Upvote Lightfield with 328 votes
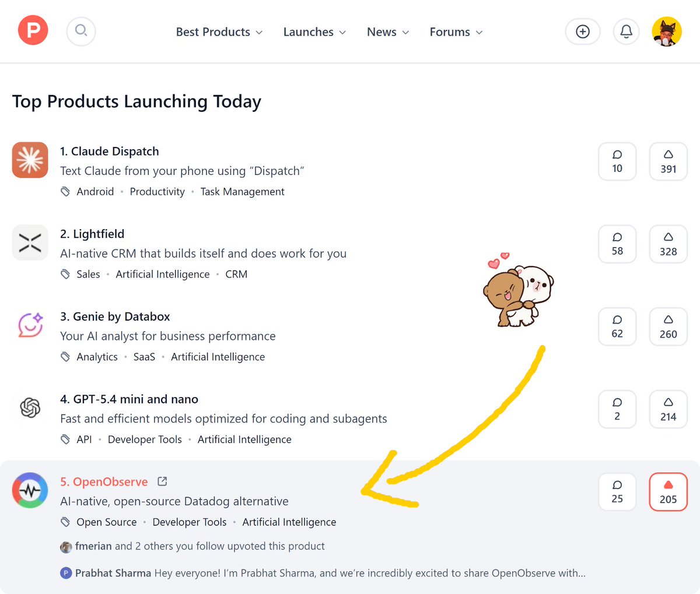The width and height of the screenshot is (700, 594). [x=668, y=244]
